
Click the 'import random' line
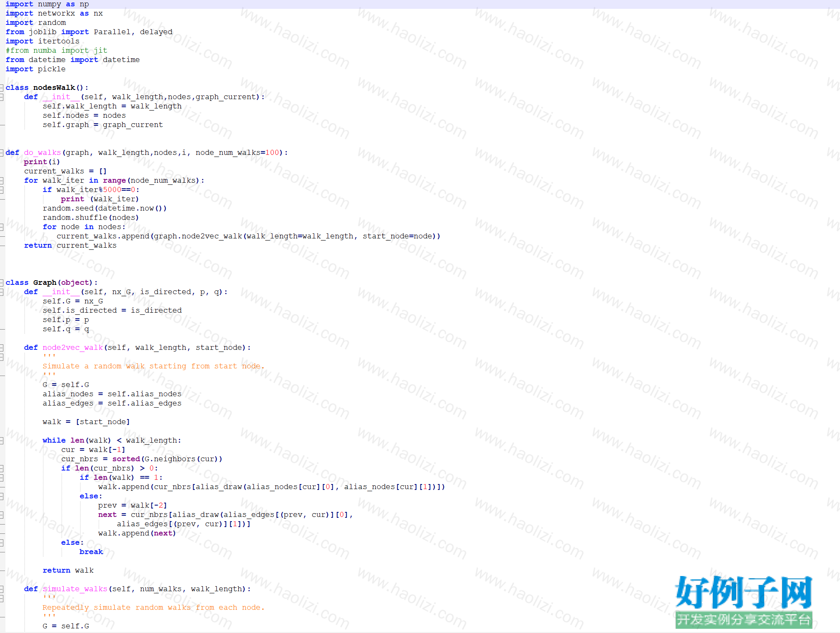click(35, 23)
